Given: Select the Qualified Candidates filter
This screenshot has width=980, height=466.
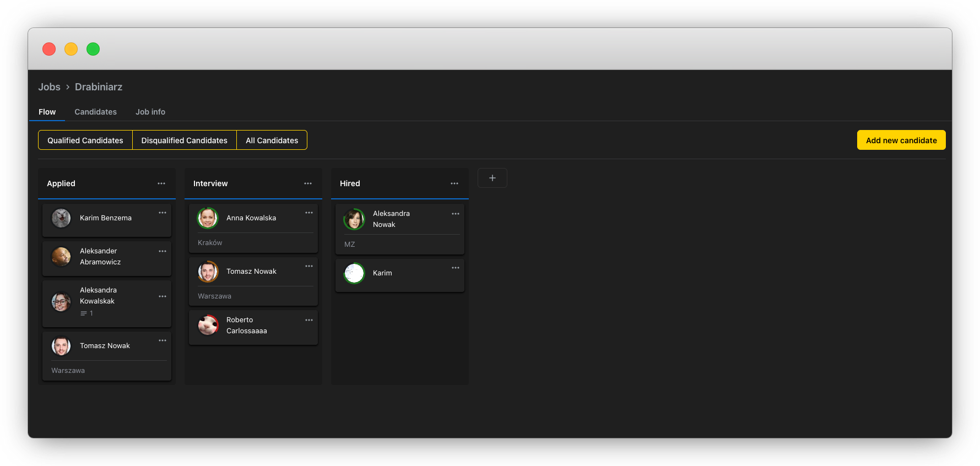Looking at the screenshot, I should pos(85,140).
